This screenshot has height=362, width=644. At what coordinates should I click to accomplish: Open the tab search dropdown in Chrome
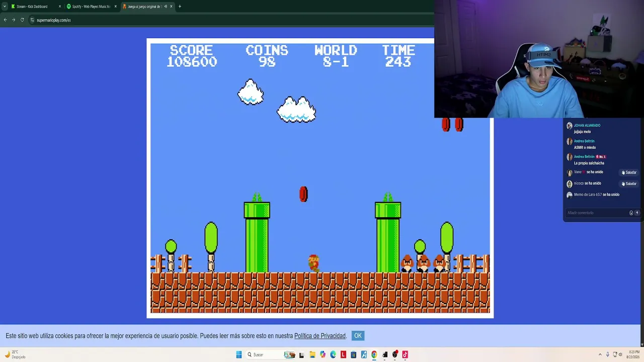pyautogui.click(x=5, y=7)
